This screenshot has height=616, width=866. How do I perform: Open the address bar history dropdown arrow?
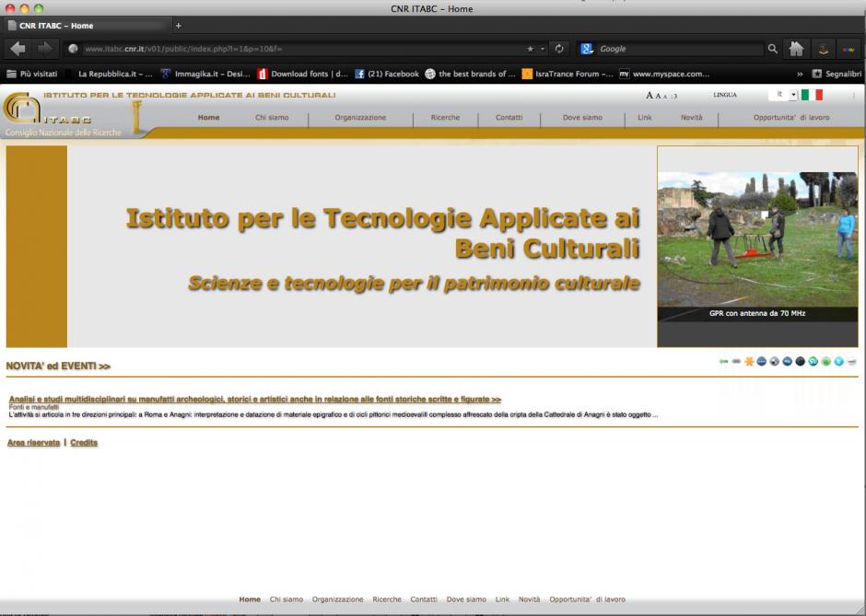click(x=543, y=49)
